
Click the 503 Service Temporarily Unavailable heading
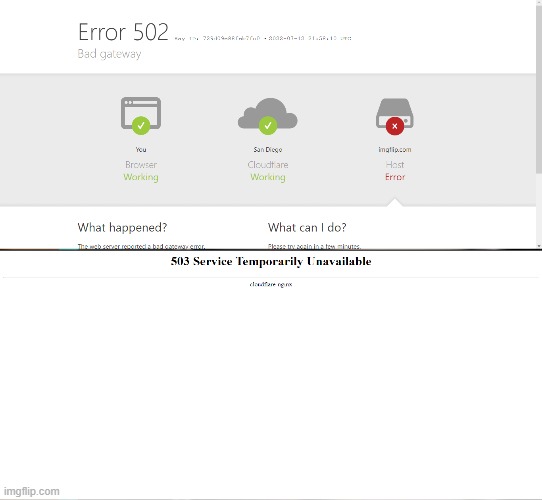coord(271,261)
